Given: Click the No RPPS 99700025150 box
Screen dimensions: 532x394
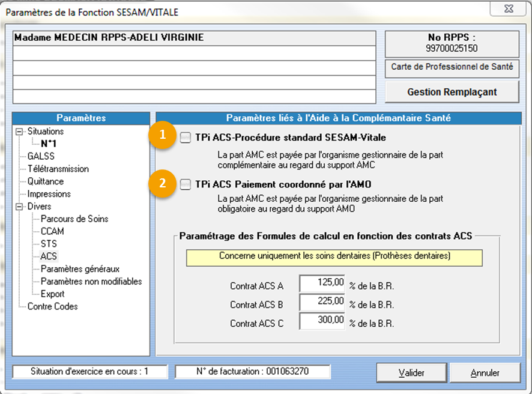Looking at the screenshot, I should [452, 44].
